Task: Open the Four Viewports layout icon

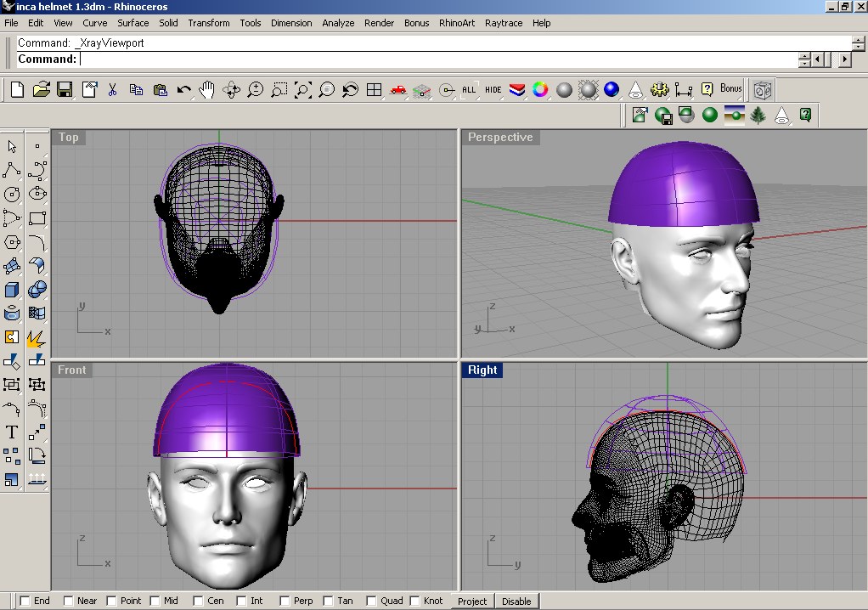Action: click(374, 89)
